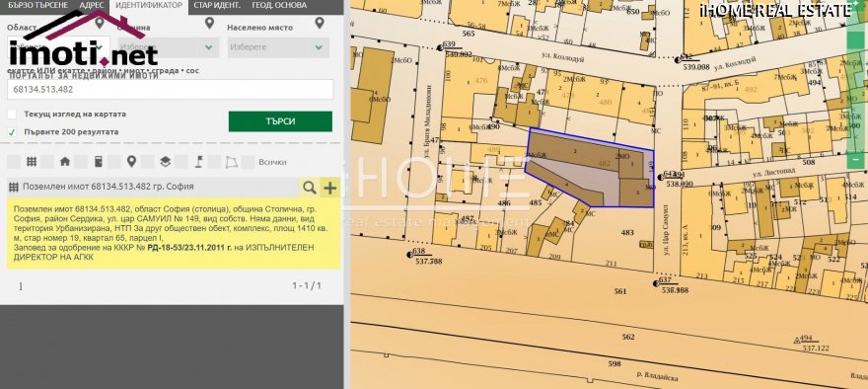Click geodetic point 638 marker
Image resolution: width=868 pixels, height=389 pixels.
click(x=410, y=255)
